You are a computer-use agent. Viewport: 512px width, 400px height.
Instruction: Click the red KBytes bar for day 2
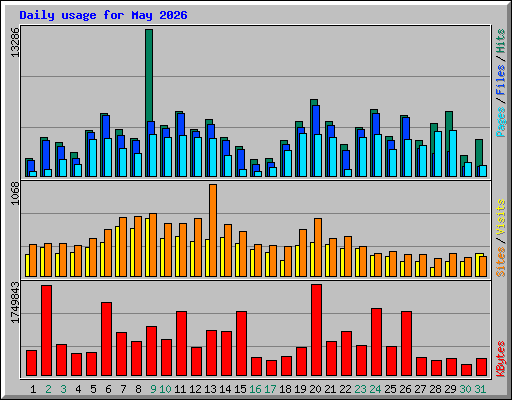(46, 330)
